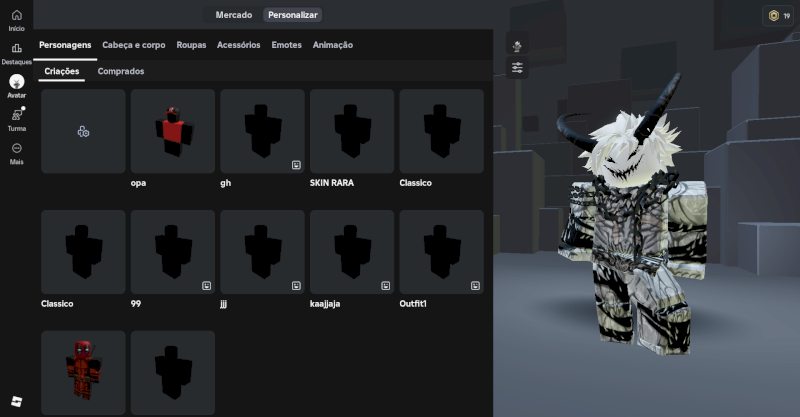Select Comprados sub-tab

point(121,71)
